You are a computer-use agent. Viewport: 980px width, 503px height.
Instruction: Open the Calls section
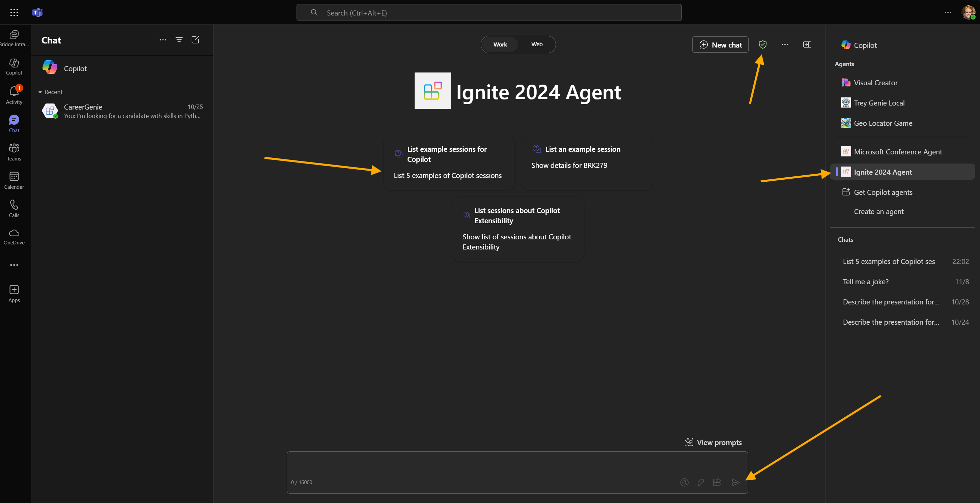[14, 208]
